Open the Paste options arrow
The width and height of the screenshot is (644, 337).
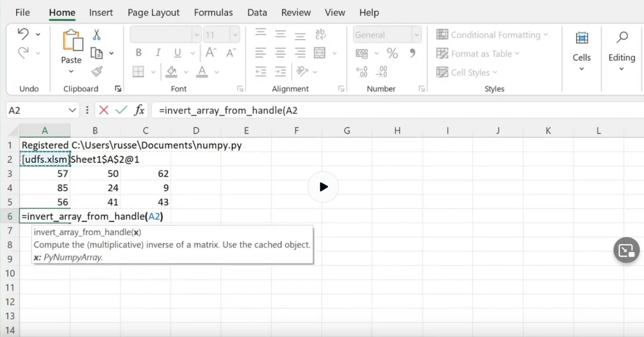coord(71,71)
